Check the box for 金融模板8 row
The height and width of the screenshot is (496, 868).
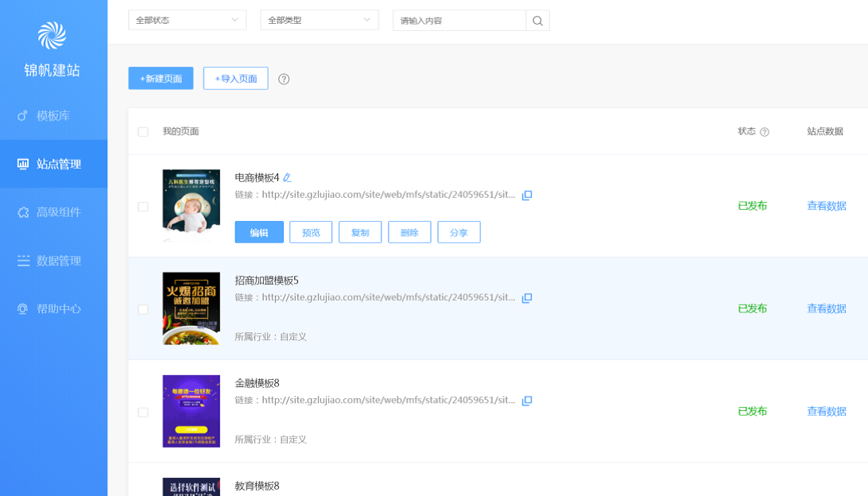coord(143,413)
